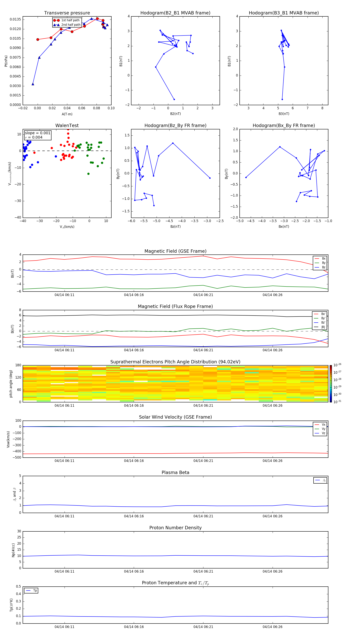Click 'pitch angle (deg)' y-axis label
The height and width of the screenshot is (644, 351).
[11, 383]
